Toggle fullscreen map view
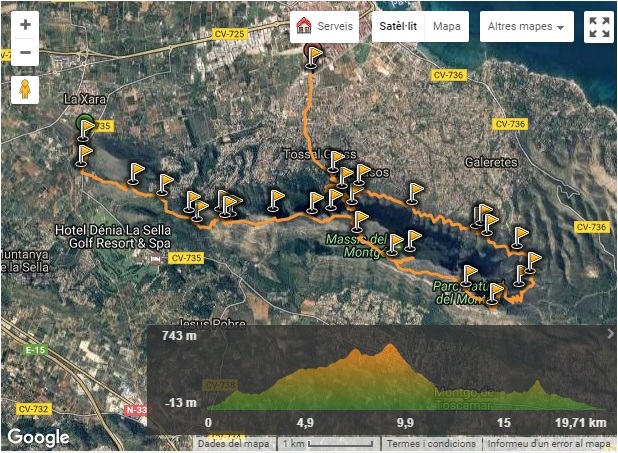 point(599,27)
